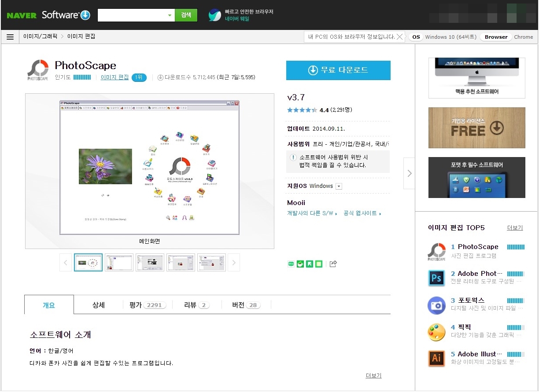Screen dimensions: 539x392
Task: Click the green bookmark share icon
Action: click(x=310, y=264)
